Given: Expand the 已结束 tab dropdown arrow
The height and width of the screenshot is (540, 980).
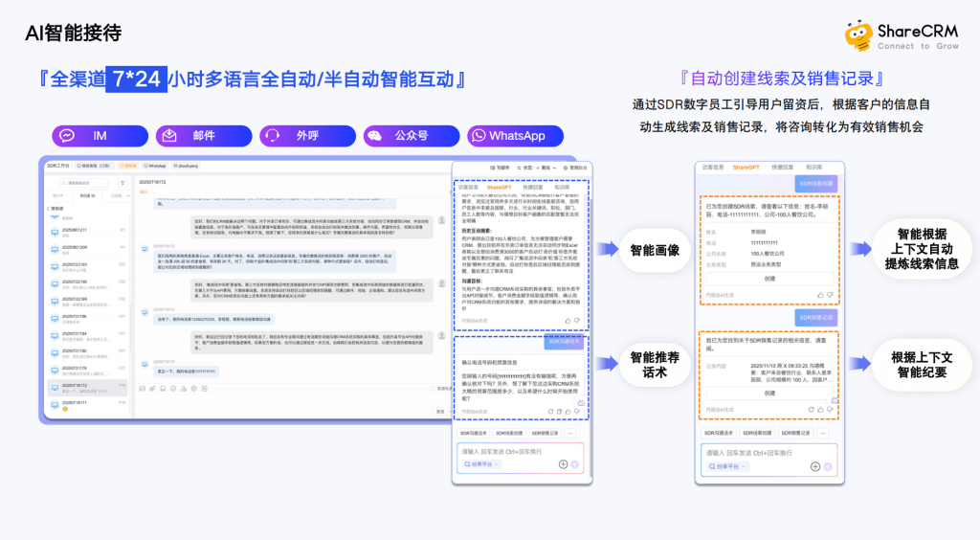Looking at the screenshot, I should [128, 195].
